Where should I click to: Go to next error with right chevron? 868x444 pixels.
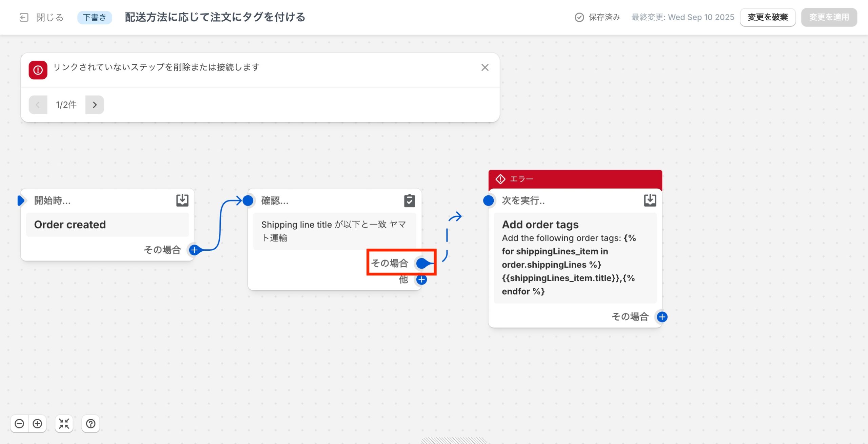[x=95, y=105]
